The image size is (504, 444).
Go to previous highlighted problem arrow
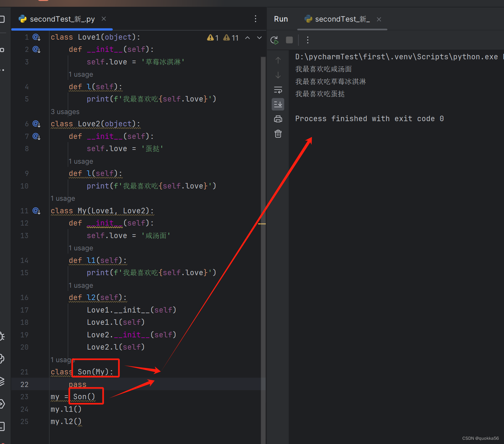pos(247,38)
